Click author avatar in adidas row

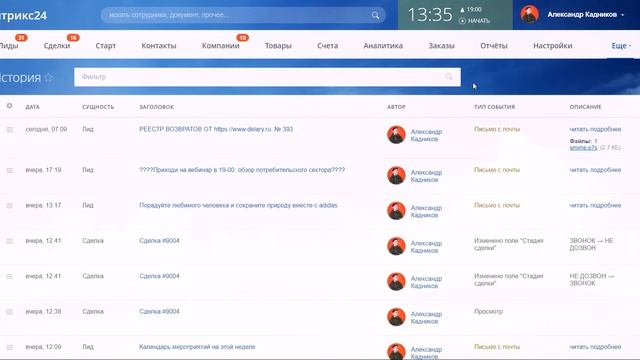[396, 211]
